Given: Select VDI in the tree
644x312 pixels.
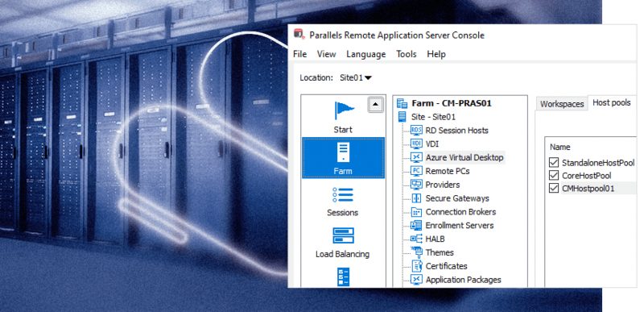Looking at the screenshot, I should (432, 144).
